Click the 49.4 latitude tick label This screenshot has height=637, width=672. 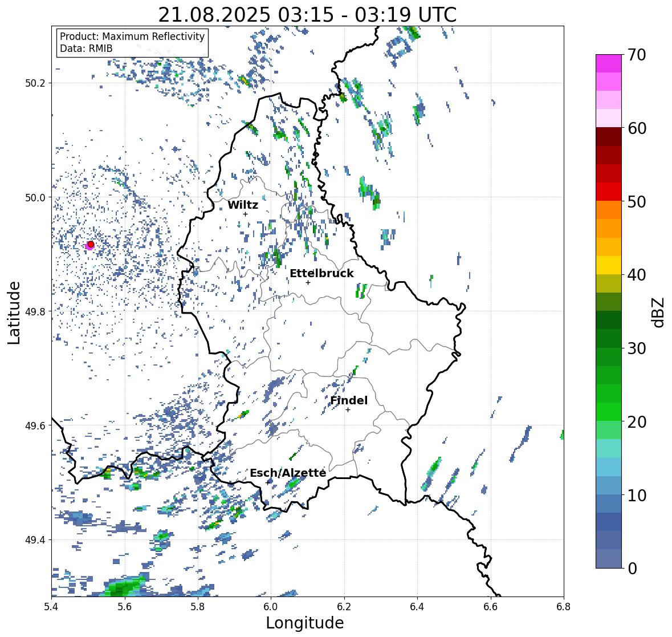[x=36, y=540]
